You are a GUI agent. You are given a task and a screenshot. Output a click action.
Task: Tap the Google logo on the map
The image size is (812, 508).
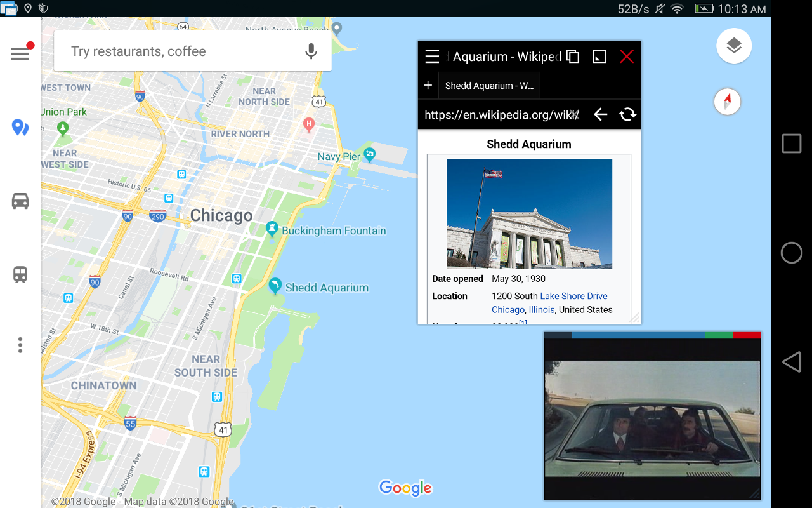coord(405,488)
